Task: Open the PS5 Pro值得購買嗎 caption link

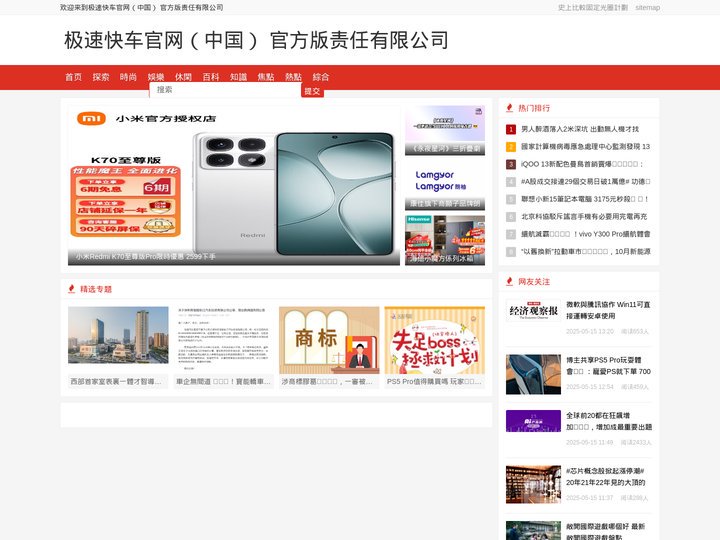Action: click(x=434, y=382)
